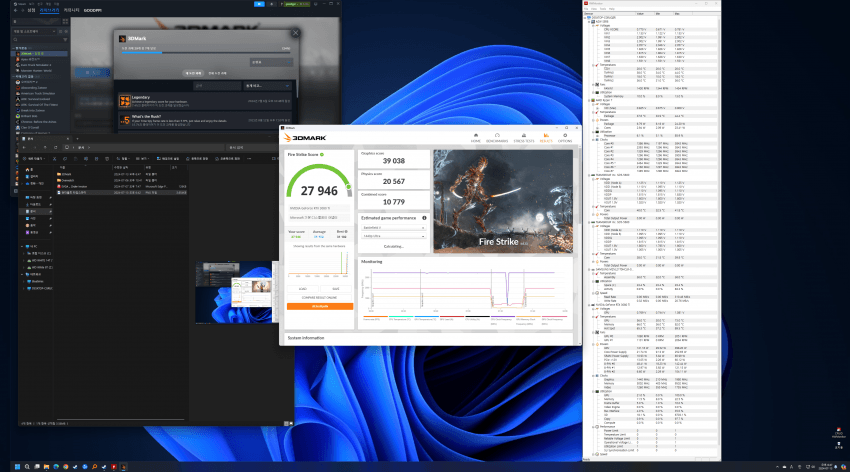Viewport: 850px width, 472px height.
Task: Open the Steam Store tab
Action: click(31, 10)
